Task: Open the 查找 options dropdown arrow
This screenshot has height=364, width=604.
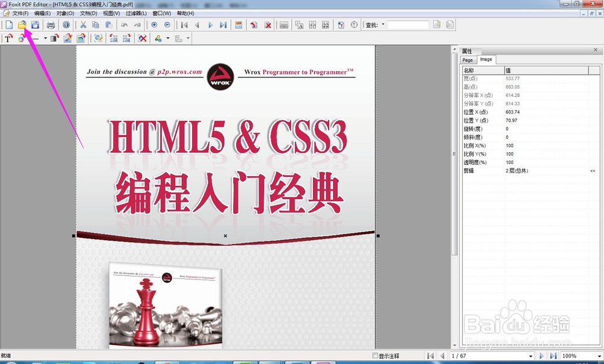Action: point(383,24)
